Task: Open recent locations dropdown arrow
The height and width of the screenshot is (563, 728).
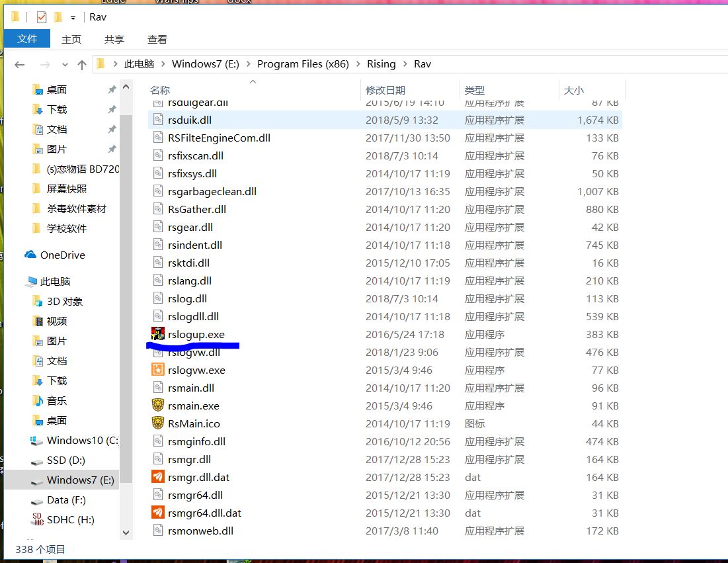Action: (x=65, y=65)
